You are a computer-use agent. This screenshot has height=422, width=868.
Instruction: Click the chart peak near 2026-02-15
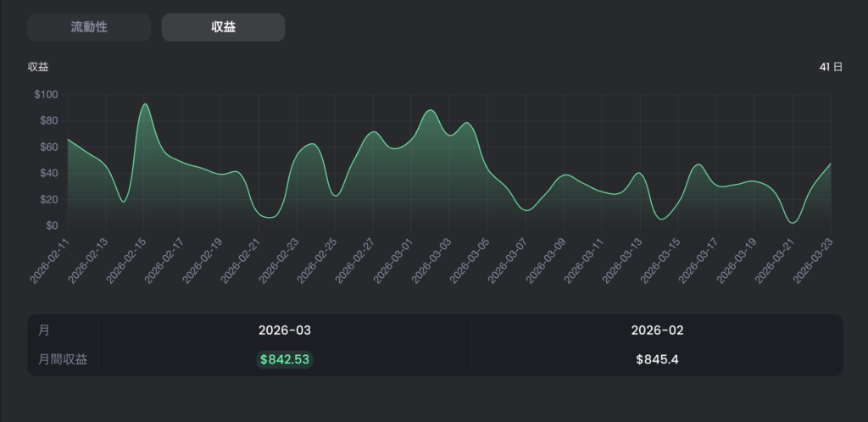(x=145, y=104)
